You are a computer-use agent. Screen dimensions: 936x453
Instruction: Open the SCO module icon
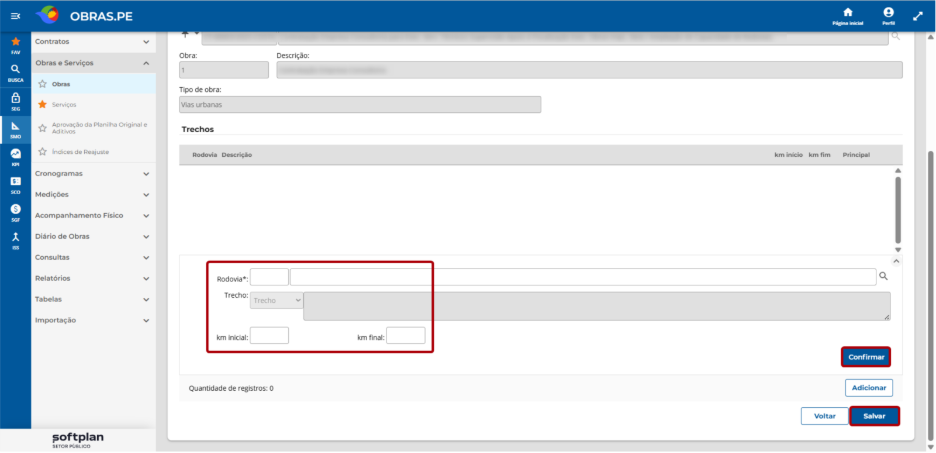click(x=16, y=184)
